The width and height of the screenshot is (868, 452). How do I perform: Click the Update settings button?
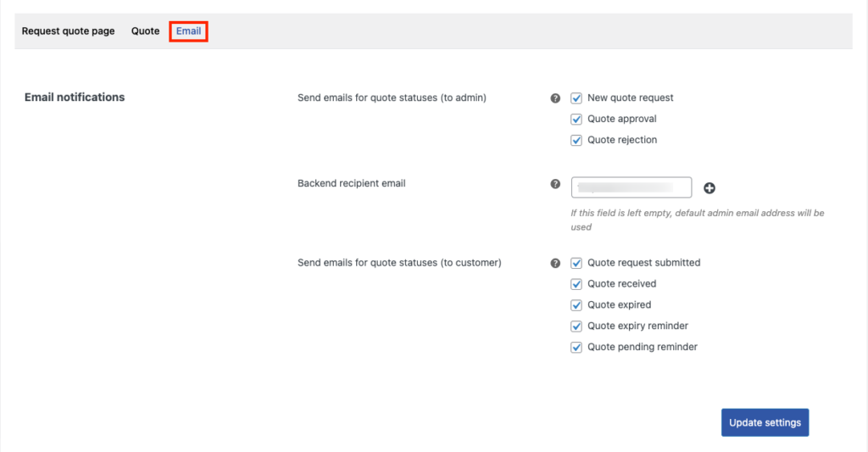coord(765,422)
